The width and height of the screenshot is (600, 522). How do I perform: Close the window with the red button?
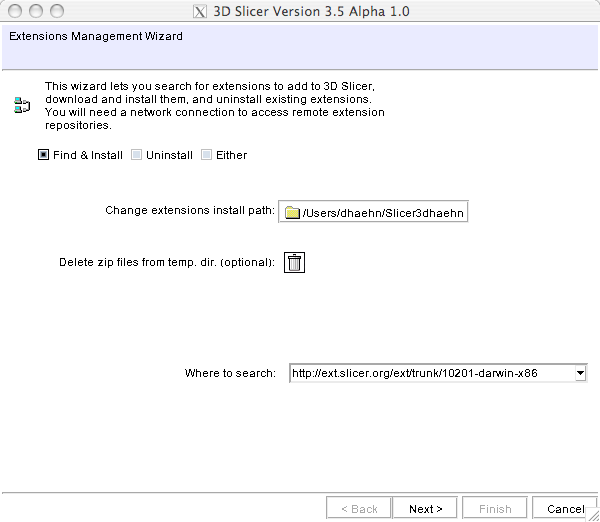[15, 12]
